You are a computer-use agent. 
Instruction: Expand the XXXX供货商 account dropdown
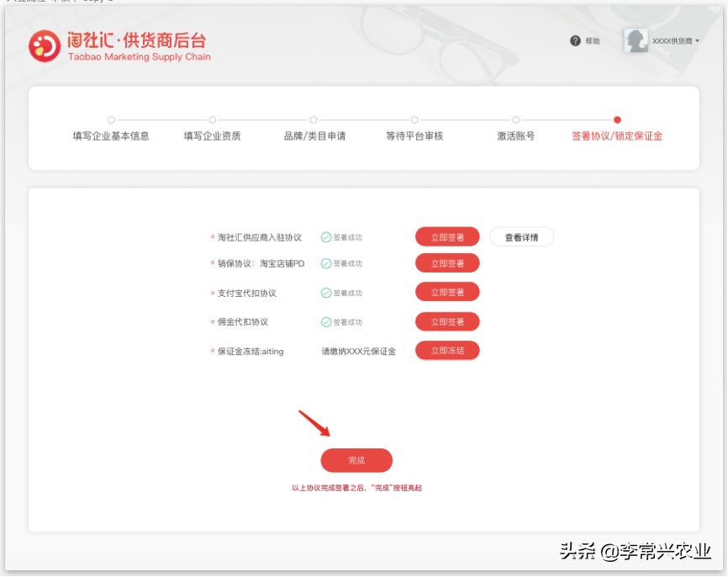coord(676,41)
